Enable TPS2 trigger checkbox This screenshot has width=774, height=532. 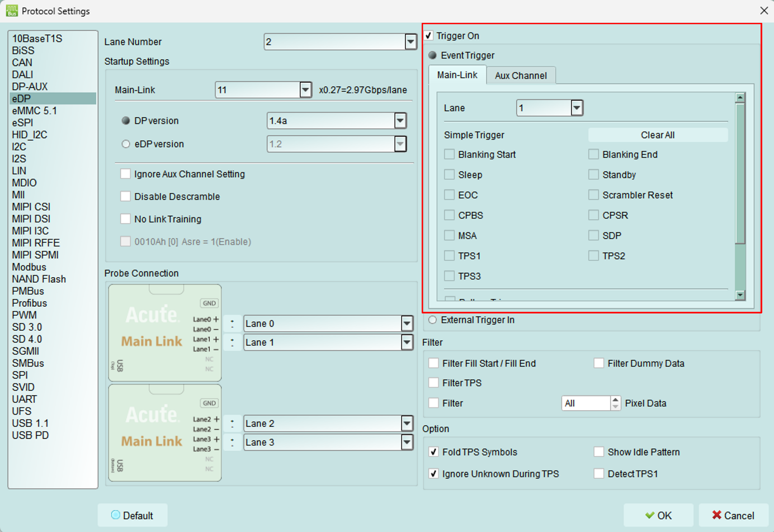point(593,255)
